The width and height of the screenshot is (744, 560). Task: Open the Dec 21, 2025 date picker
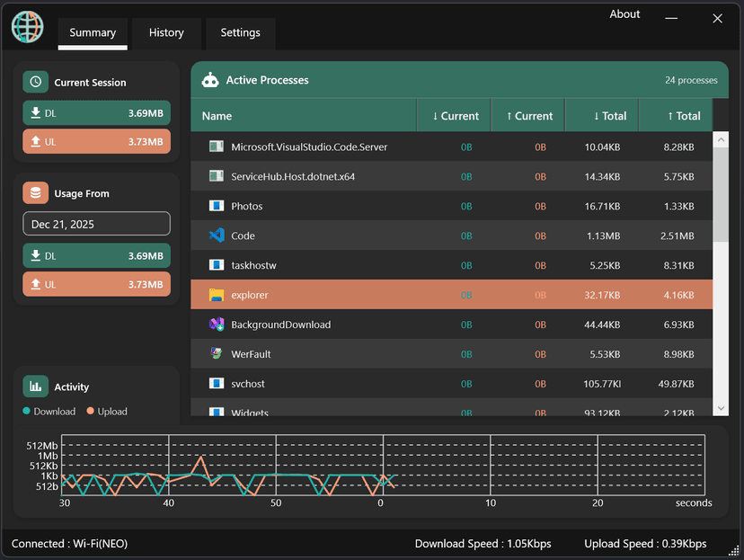(x=96, y=224)
